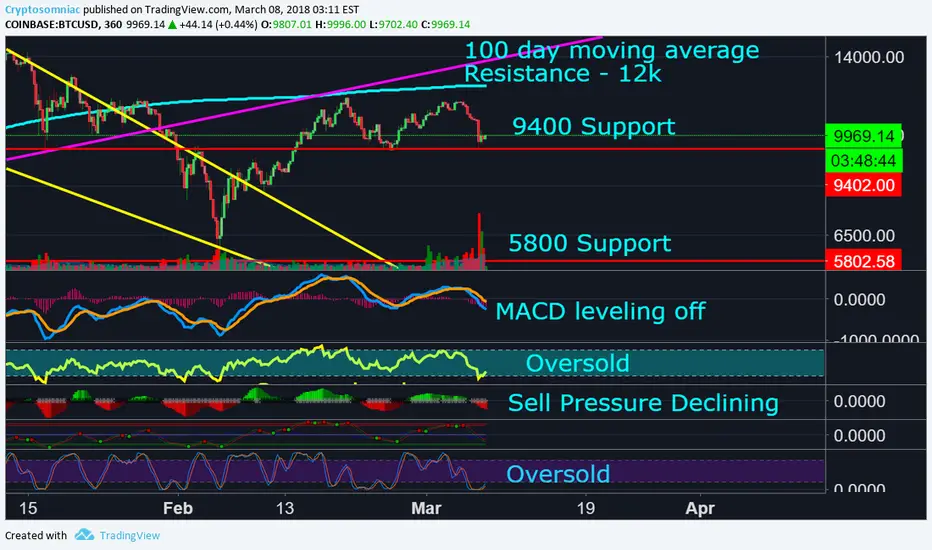This screenshot has width=932, height=550.
Task: Click the '13' date axis label
Action: [285, 508]
